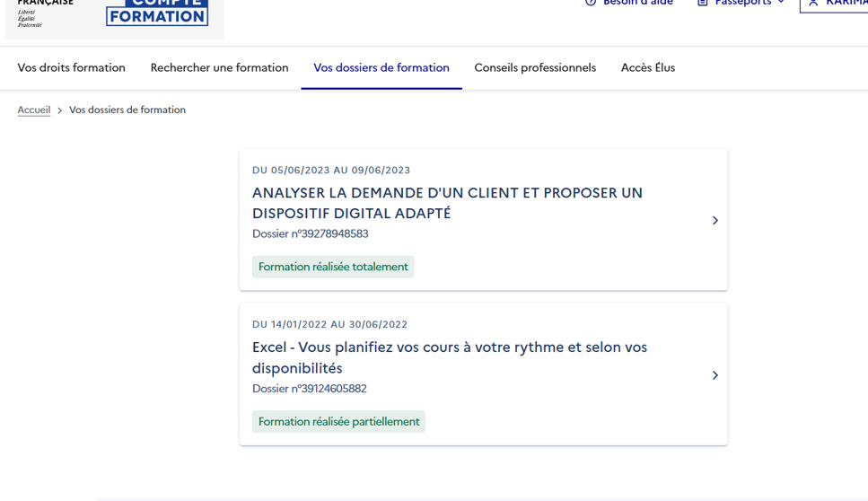Click the Mon Compte Formation logo
Viewport: 868px width, 501px height.
157,12
